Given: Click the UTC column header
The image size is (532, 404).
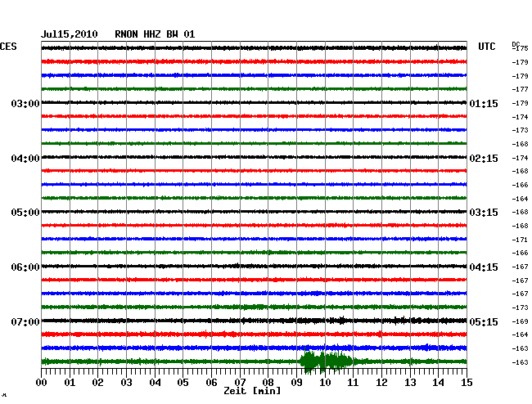Looking at the screenshot, I should [486, 47].
